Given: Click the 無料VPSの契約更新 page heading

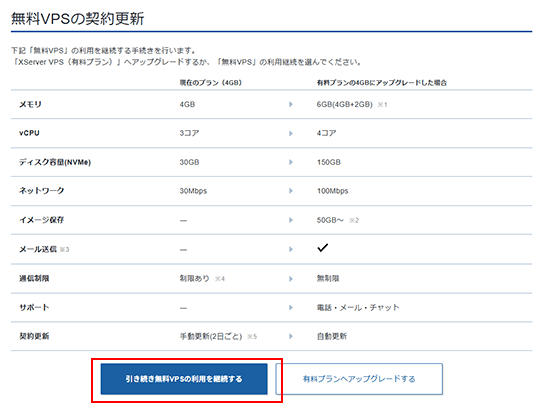Looking at the screenshot, I should pyautogui.click(x=78, y=19).
